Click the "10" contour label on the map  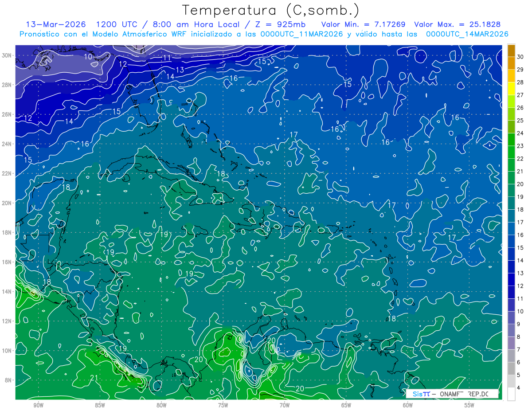click(x=88, y=57)
